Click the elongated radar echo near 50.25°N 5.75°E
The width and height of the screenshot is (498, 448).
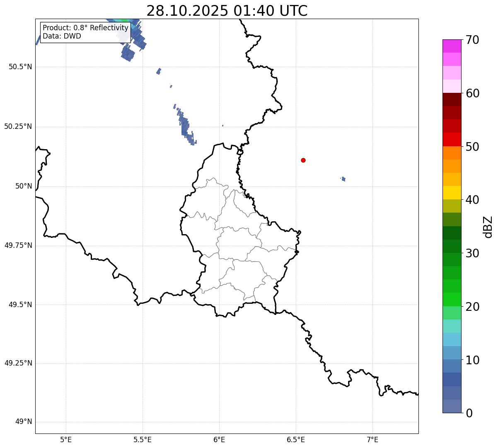pyautogui.click(x=185, y=125)
